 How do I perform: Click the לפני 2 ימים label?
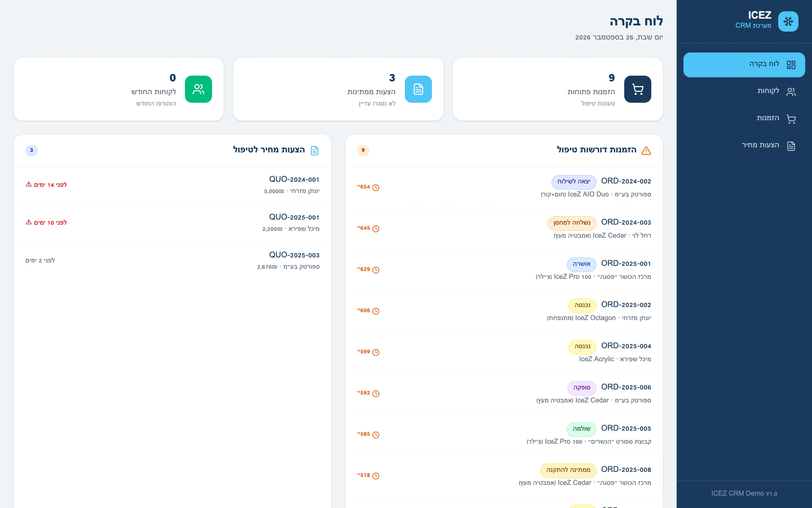click(40, 260)
